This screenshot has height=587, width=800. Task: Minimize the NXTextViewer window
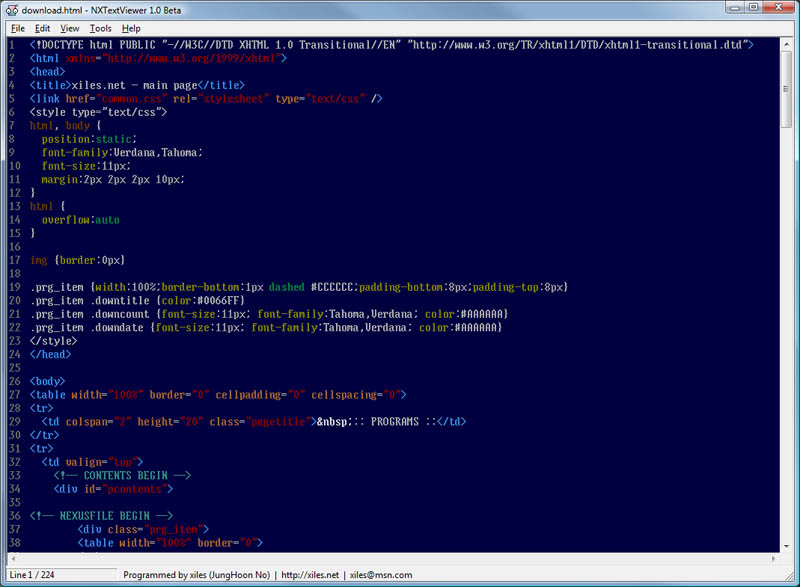(735, 8)
